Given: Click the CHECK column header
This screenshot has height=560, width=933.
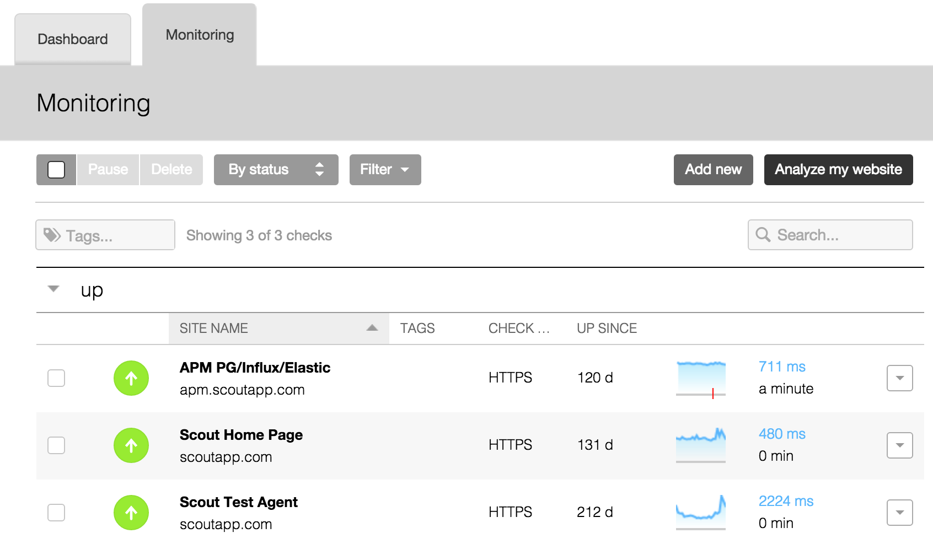Looking at the screenshot, I should pyautogui.click(x=519, y=329).
